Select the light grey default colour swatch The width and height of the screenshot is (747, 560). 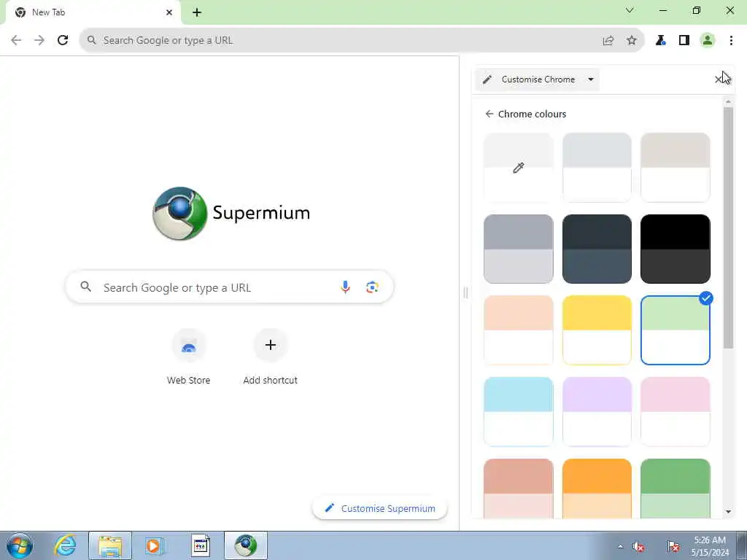coord(597,168)
